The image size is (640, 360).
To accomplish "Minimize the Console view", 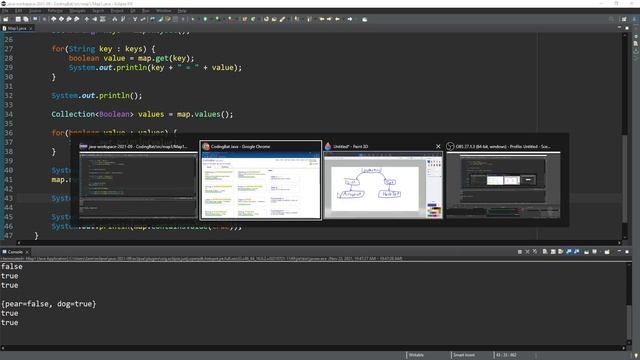I will point(619,251).
